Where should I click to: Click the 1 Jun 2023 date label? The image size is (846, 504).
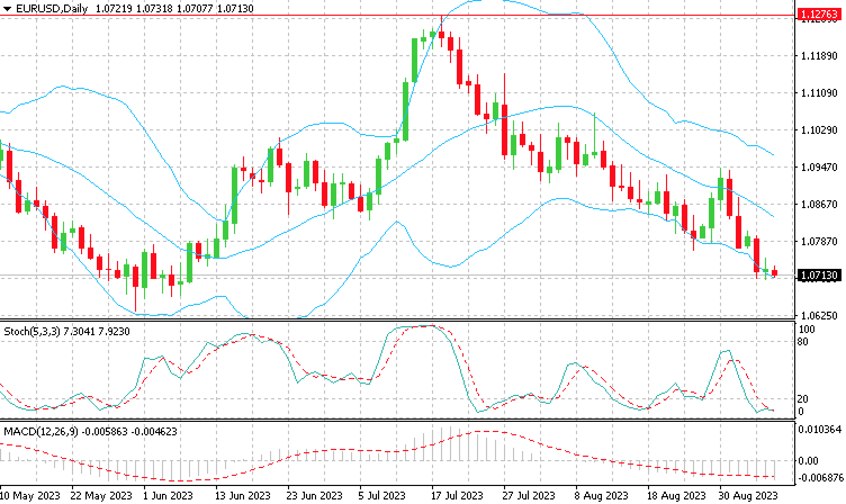(168, 496)
